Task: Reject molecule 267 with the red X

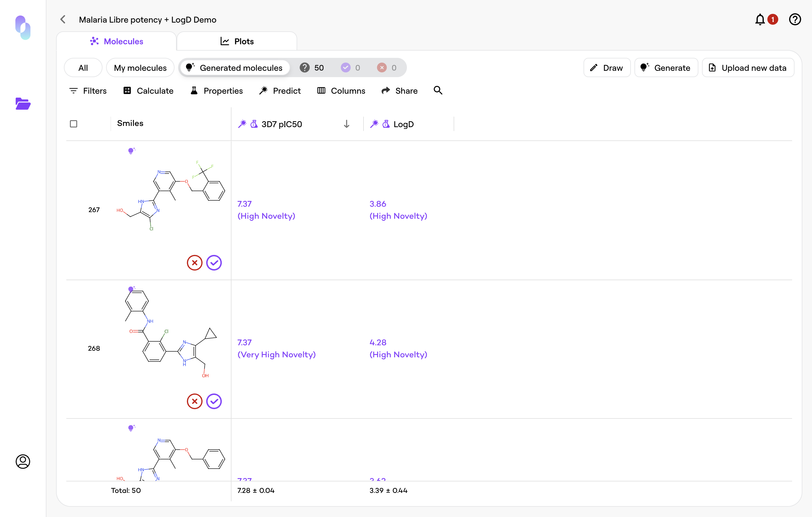Action: (195, 262)
